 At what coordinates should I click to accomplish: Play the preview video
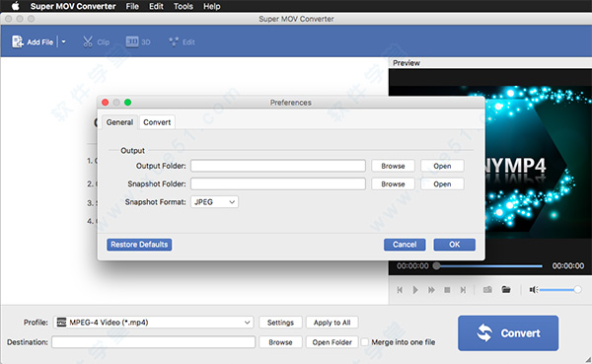click(415, 290)
